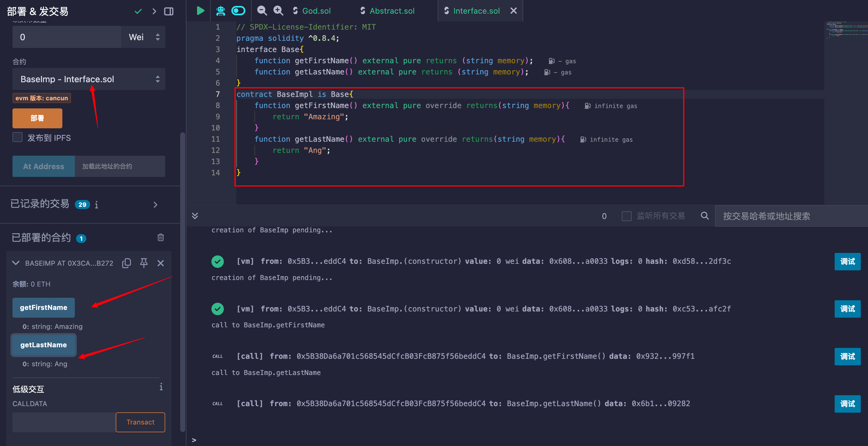This screenshot has height=446, width=868.
Task: Expand the recorded transactions section
Action: [x=155, y=205]
